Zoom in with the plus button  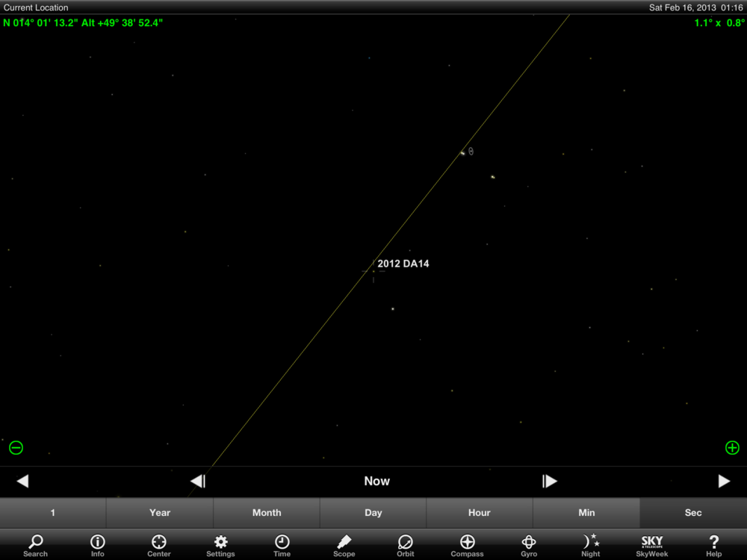pyautogui.click(x=732, y=448)
